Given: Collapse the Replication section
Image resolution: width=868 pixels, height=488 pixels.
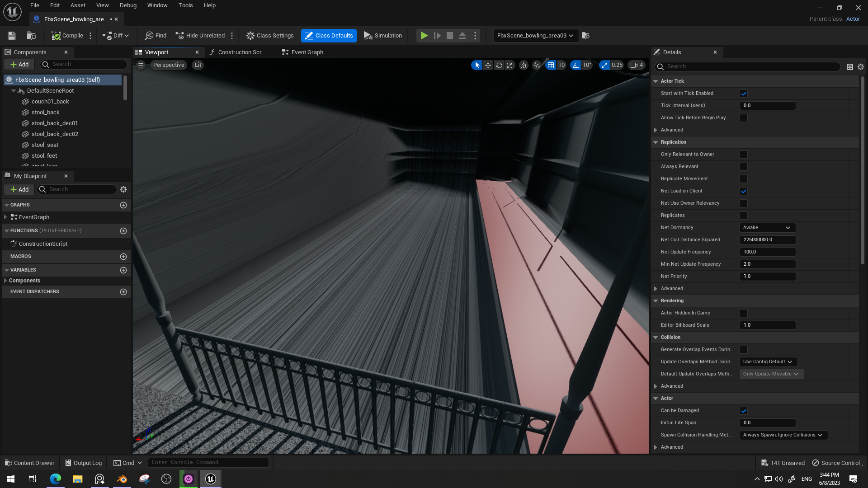Looking at the screenshot, I should pos(656,142).
